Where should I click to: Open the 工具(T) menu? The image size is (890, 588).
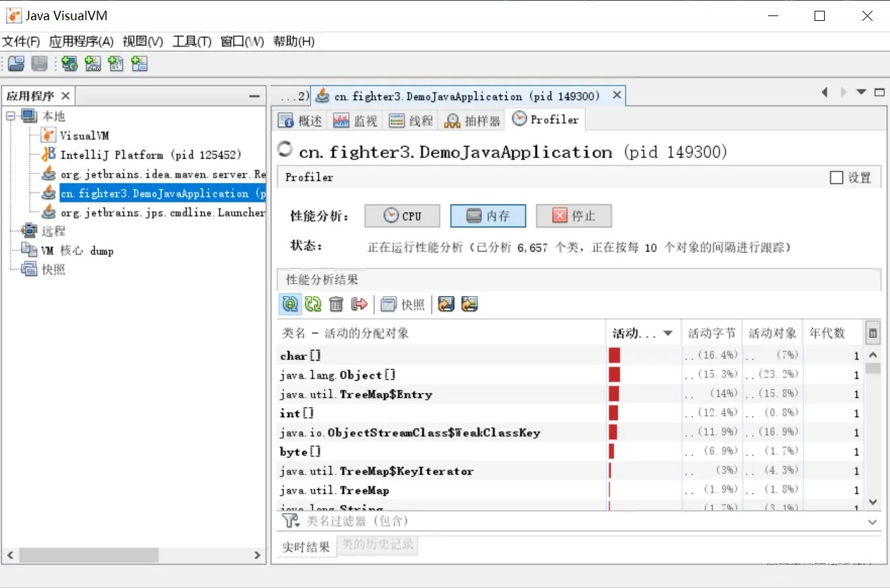192,42
